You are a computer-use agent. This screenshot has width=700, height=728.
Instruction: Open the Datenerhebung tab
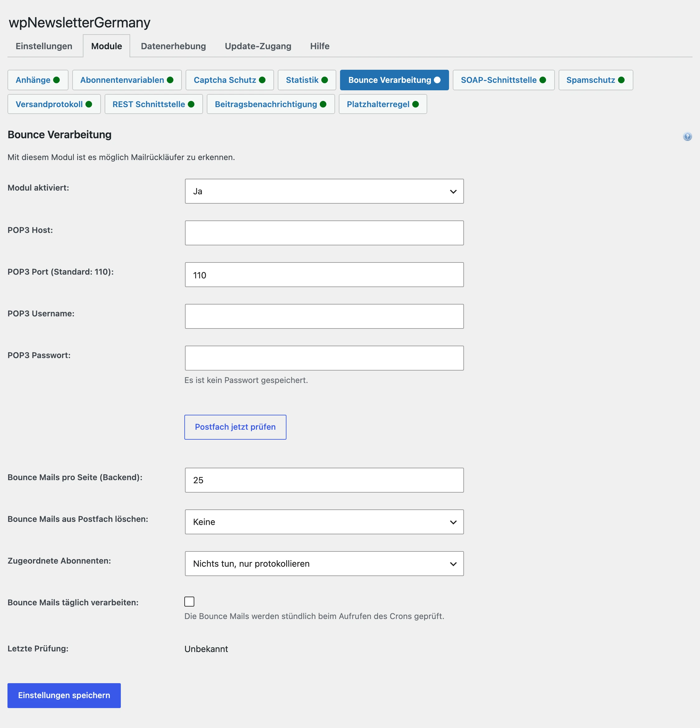[x=173, y=46]
